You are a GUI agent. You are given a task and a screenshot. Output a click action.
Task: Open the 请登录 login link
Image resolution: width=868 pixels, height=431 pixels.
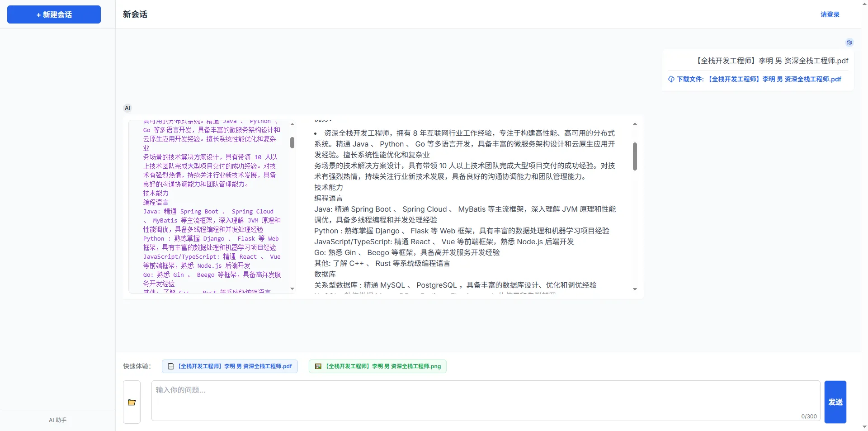click(830, 14)
